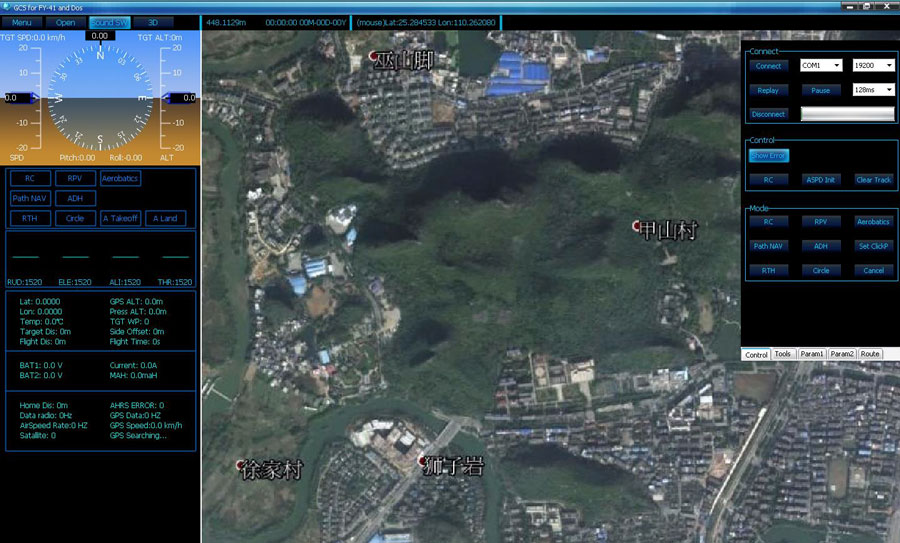Viewport: 900px width, 543px height.
Task: Maximize the GCS window
Action: coord(867,6)
